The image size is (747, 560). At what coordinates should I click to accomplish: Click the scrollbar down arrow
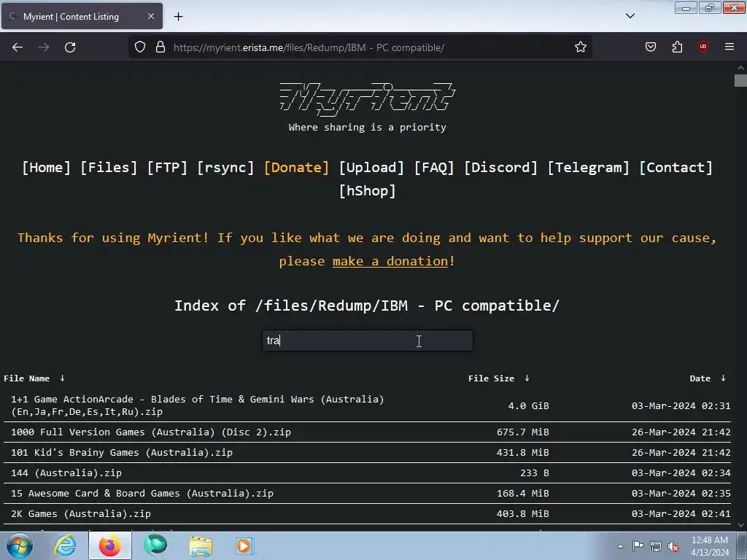point(740,525)
